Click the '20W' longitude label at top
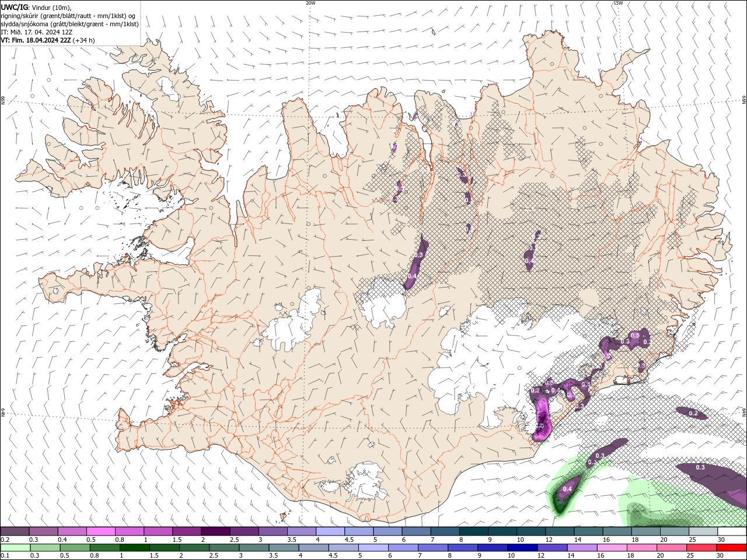The height and width of the screenshot is (560, 747). 310,3
